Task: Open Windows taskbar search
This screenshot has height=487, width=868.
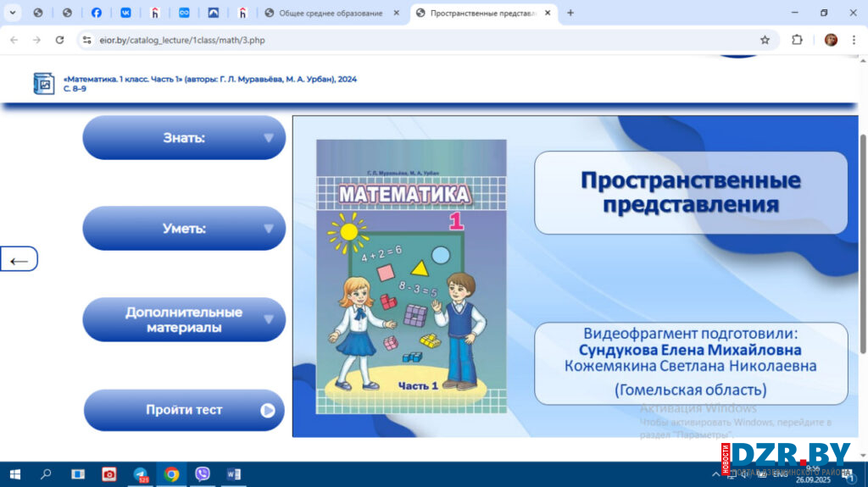Action: point(46,474)
